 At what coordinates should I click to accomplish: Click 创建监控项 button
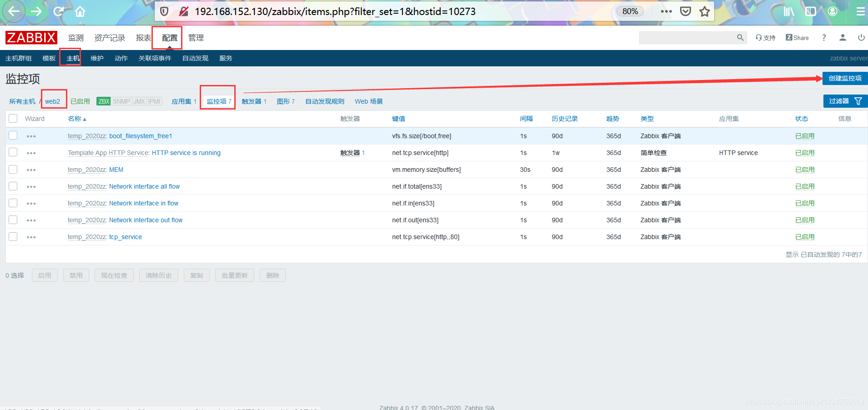tap(845, 78)
